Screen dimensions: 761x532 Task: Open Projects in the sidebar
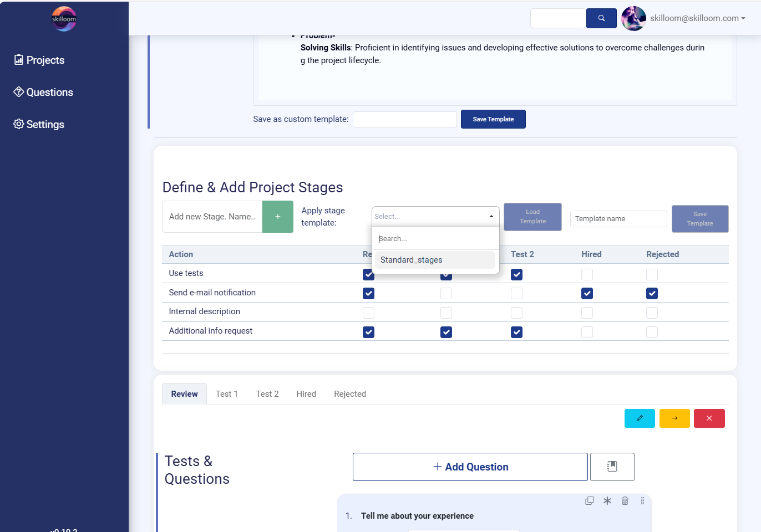(x=45, y=60)
